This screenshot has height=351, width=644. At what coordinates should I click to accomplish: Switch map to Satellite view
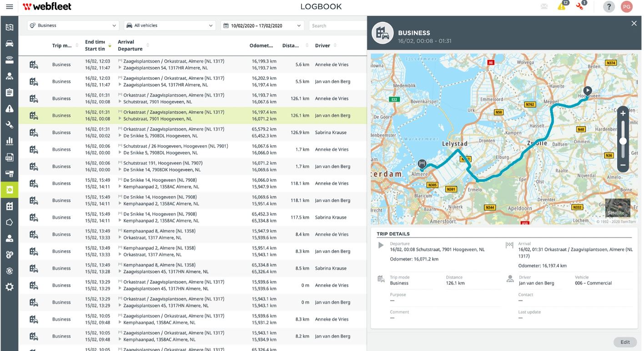click(x=617, y=208)
